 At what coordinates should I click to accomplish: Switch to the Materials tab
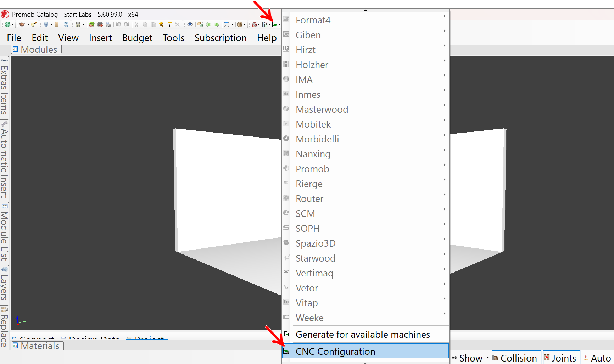pos(37,346)
